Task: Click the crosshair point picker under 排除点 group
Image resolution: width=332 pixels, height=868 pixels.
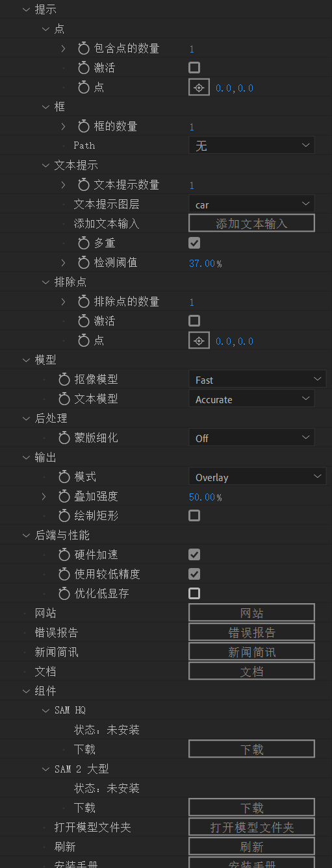Action: (x=199, y=341)
